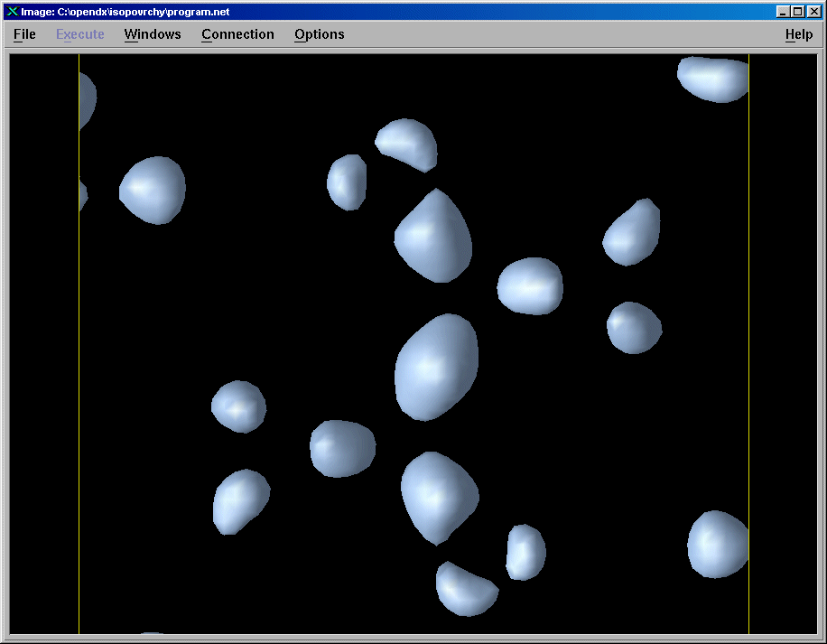Image resolution: width=827 pixels, height=644 pixels.
Task: Close the Image window
Action: point(812,12)
